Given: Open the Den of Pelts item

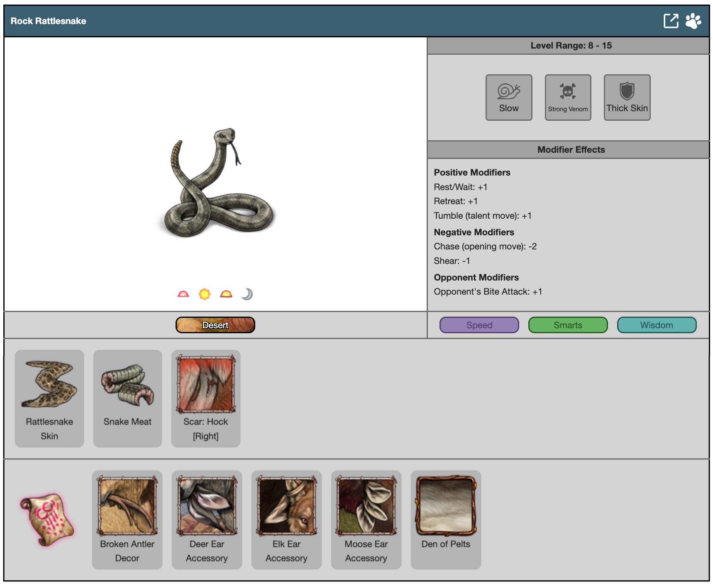Looking at the screenshot, I should pyautogui.click(x=446, y=520).
